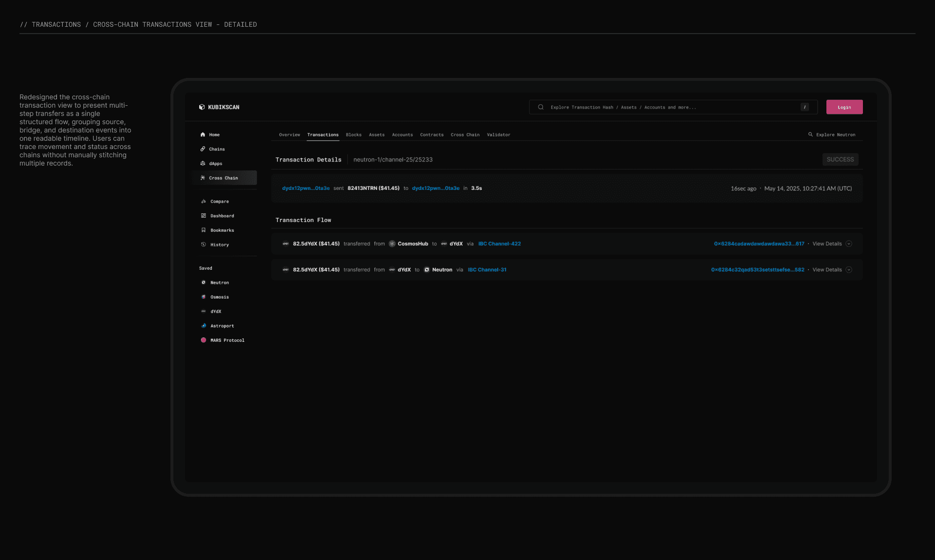This screenshot has height=560, width=935.
Task: Go to dApps in the sidebar
Action: pyautogui.click(x=215, y=164)
